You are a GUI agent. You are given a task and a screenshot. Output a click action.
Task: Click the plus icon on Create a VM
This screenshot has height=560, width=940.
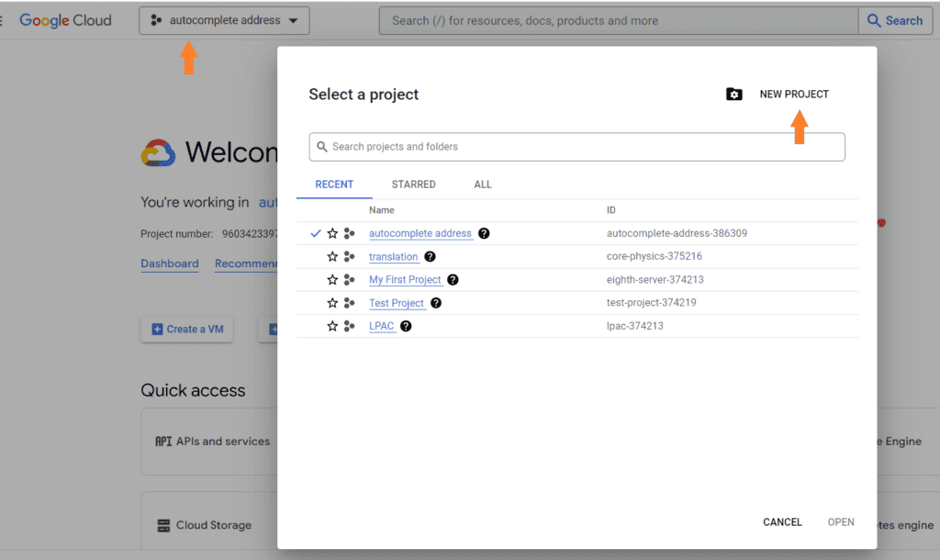(157, 330)
